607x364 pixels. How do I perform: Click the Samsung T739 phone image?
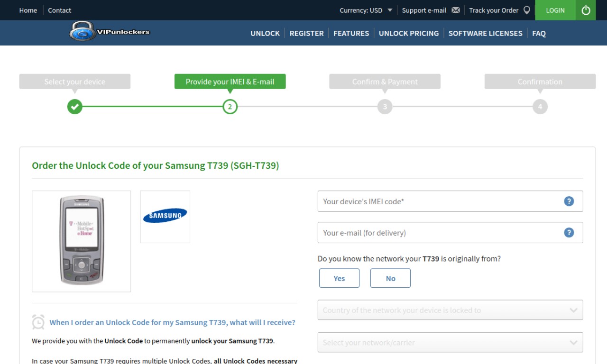[x=82, y=241]
